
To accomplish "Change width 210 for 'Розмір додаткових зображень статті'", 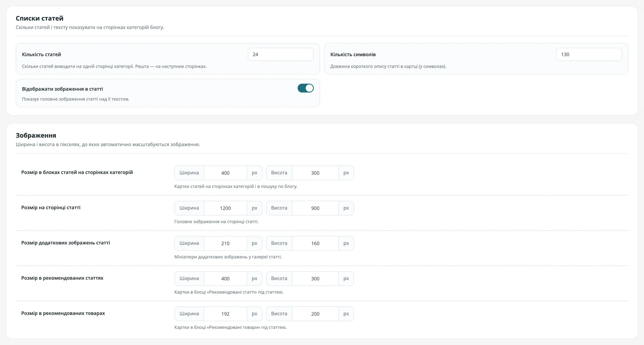I will pyautogui.click(x=225, y=243).
